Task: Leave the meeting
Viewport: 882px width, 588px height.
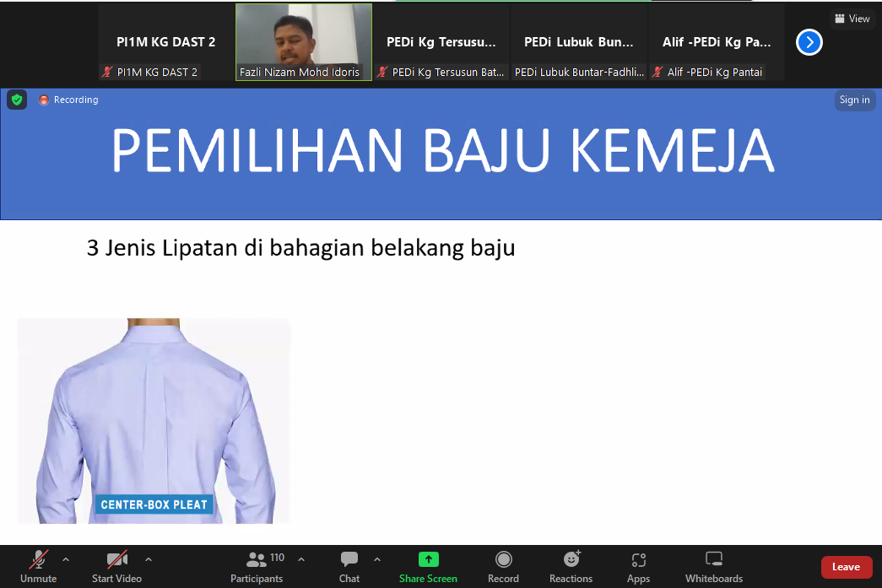Action: pos(846,567)
